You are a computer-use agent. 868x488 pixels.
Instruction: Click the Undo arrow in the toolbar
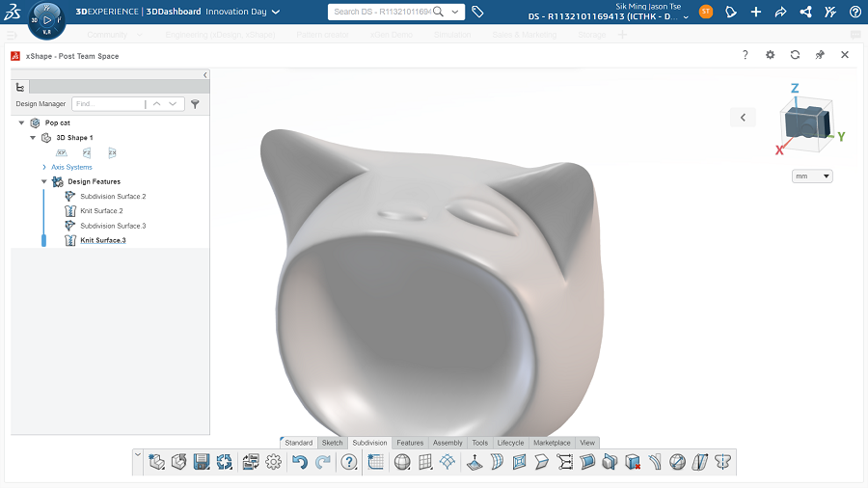[299, 462]
